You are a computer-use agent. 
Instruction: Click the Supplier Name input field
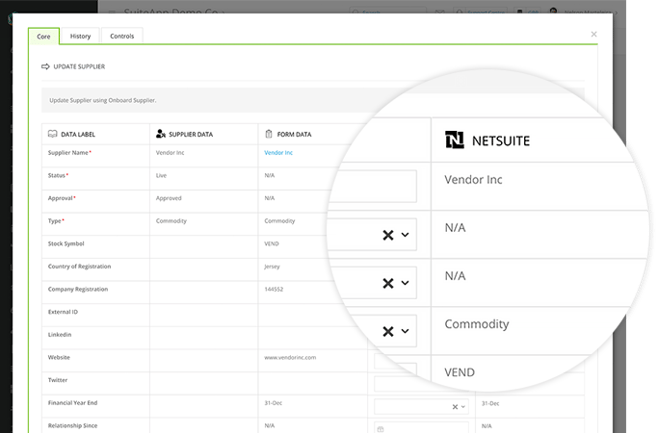coord(372,186)
